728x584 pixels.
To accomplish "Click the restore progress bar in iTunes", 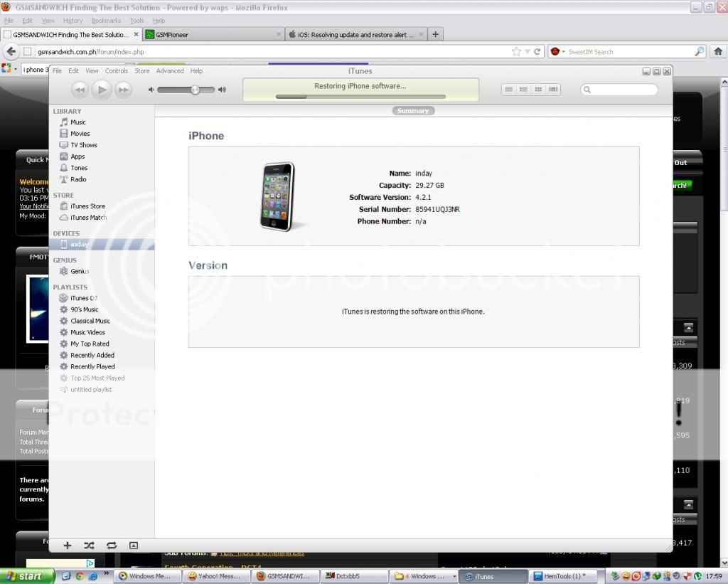I will point(360,97).
